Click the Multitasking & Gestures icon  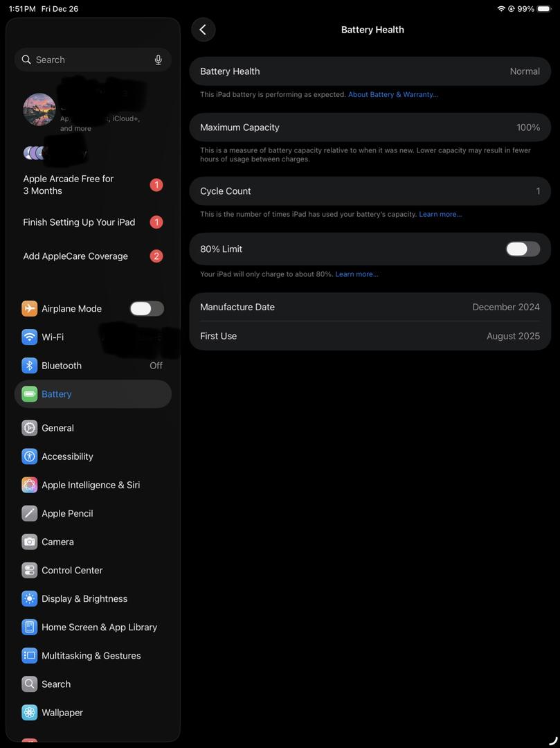30,655
